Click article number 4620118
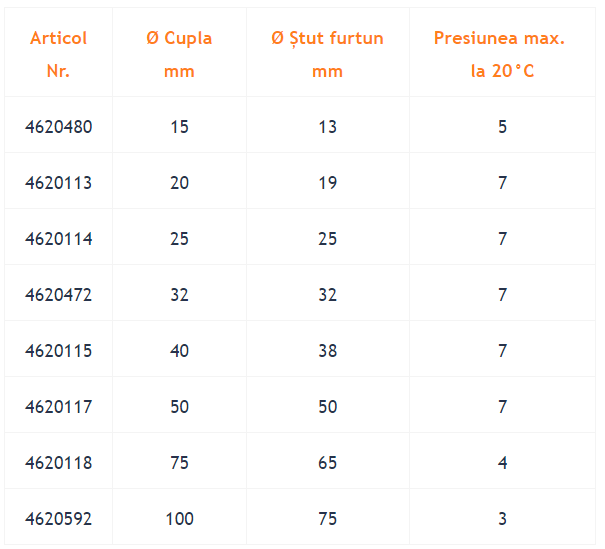The height and width of the screenshot is (549, 605). click(59, 463)
